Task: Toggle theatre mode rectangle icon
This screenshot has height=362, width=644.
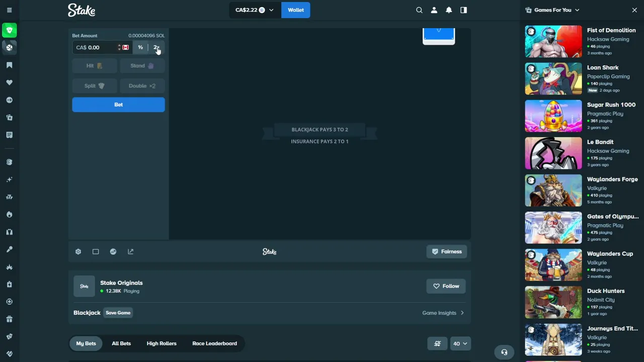Action: [96, 251]
